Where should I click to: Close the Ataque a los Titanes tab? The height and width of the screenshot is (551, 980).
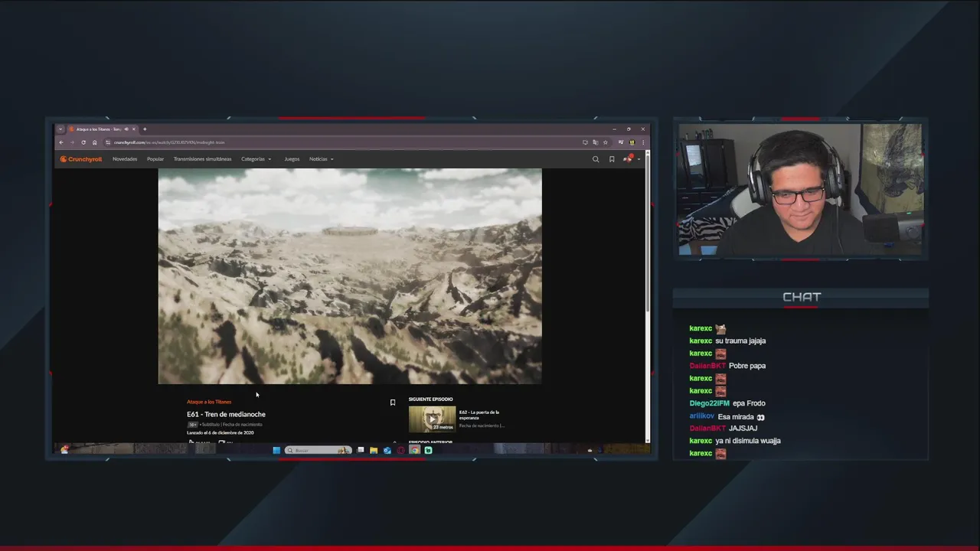pyautogui.click(x=133, y=129)
